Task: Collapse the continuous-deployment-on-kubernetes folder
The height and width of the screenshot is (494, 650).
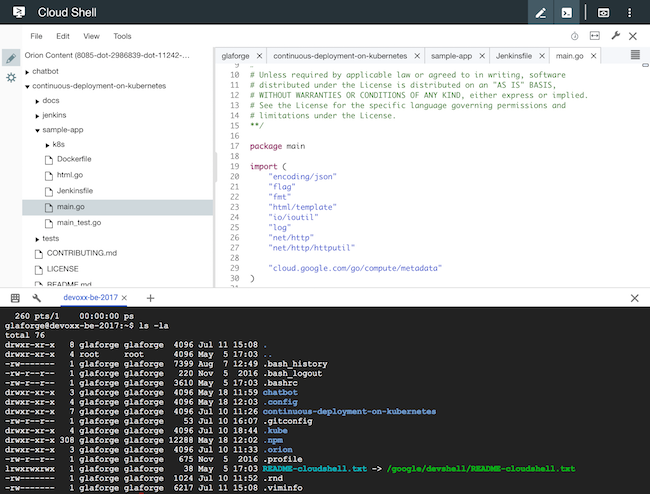Action: click(x=27, y=87)
